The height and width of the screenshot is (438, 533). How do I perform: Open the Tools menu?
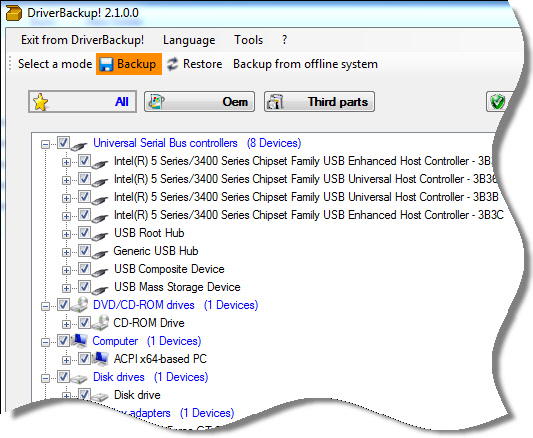(x=248, y=40)
